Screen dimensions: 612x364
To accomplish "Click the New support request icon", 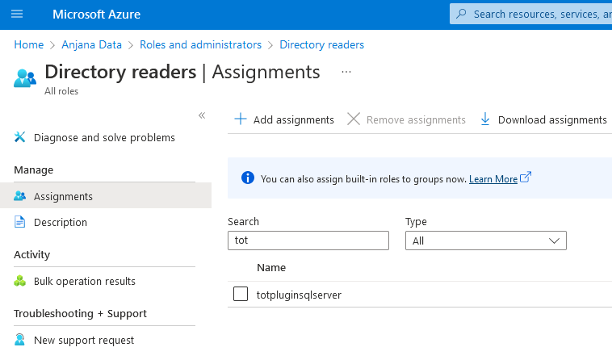I will 20,341.
